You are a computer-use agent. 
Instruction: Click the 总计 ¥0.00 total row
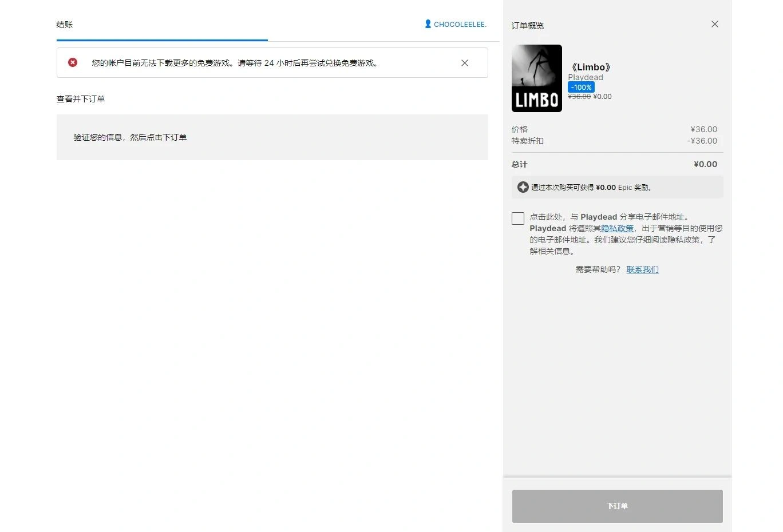616,164
